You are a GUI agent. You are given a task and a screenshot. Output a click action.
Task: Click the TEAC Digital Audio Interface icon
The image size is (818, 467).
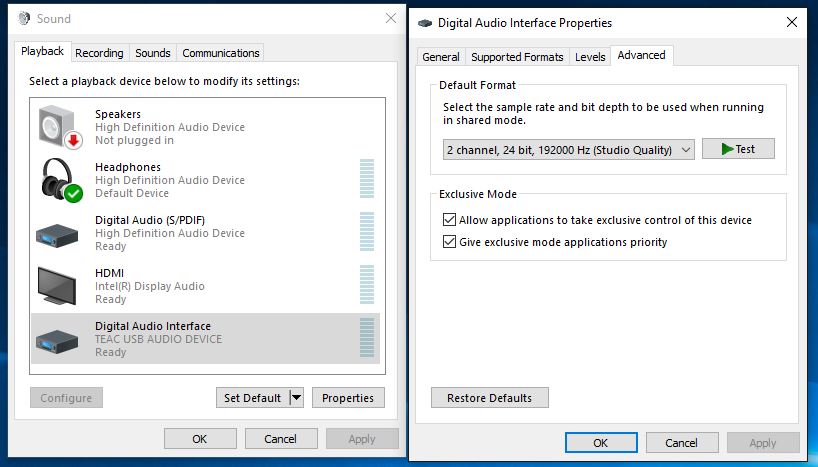click(x=58, y=339)
